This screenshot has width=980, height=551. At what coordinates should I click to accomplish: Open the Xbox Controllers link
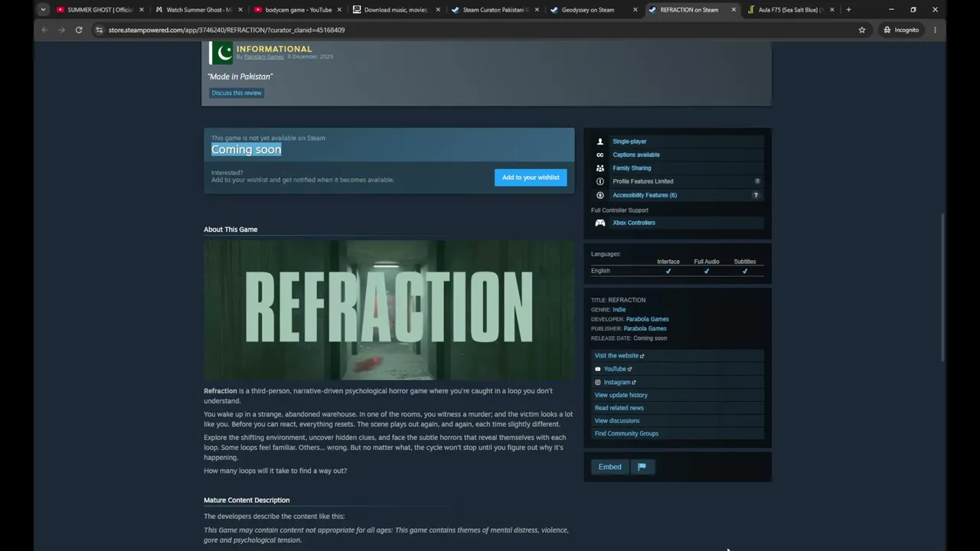coord(634,223)
